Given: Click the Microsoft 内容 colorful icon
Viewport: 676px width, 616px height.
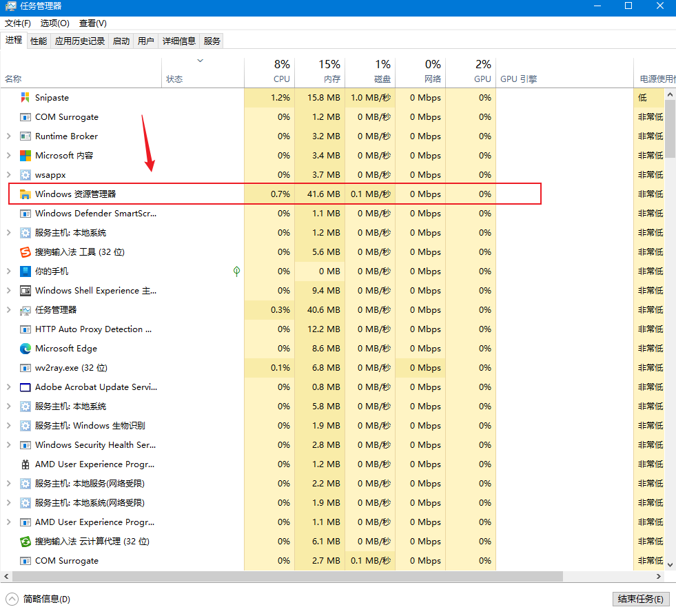Looking at the screenshot, I should [25, 155].
